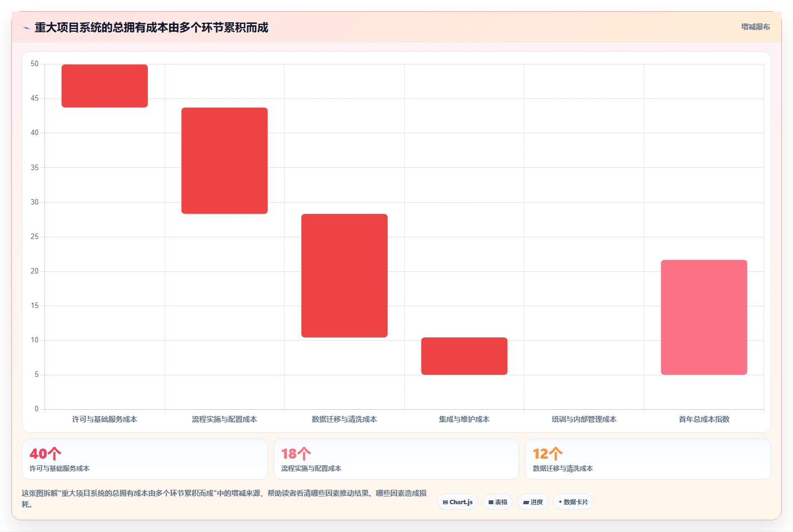The height and width of the screenshot is (532, 793).
Task: Click y-axis value 25
Action: [34, 237]
